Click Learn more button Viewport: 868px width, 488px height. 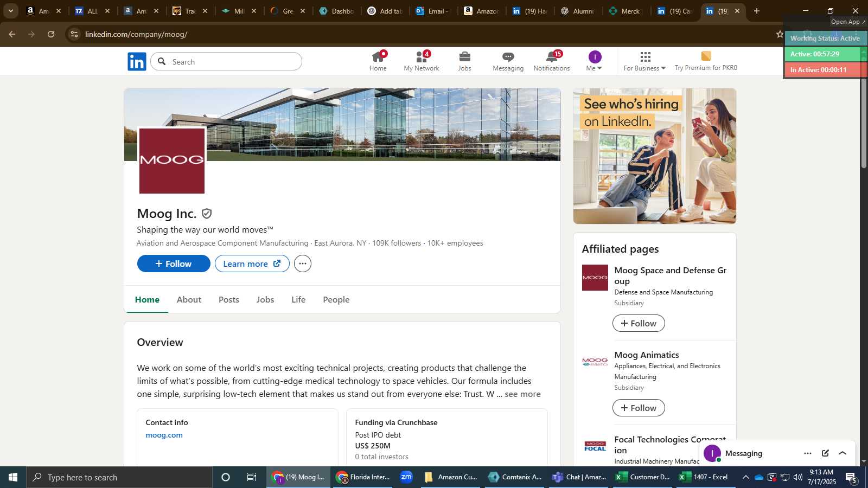(252, 264)
